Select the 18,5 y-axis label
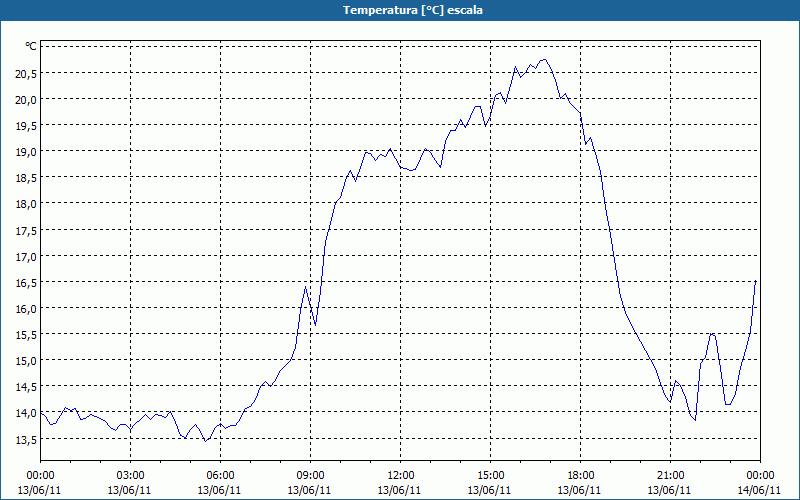The image size is (800, 500). click(x=26, y=178)
